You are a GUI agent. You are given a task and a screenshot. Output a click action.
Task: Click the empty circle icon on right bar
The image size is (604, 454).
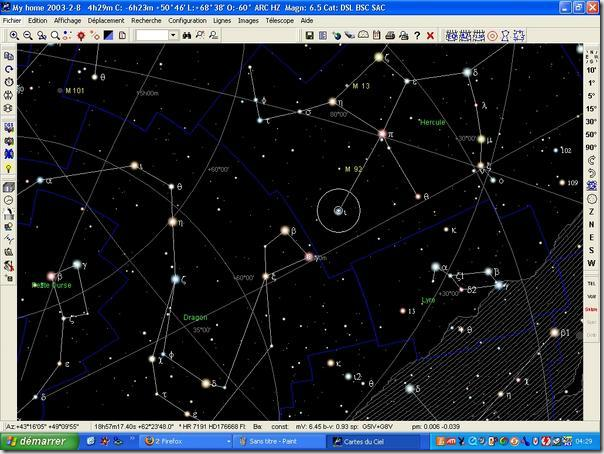(x=591, y=199)
